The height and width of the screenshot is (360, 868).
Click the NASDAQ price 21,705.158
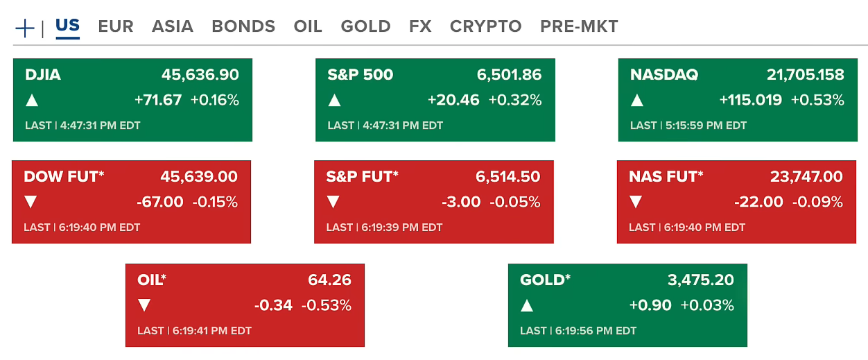click(805, 75)
